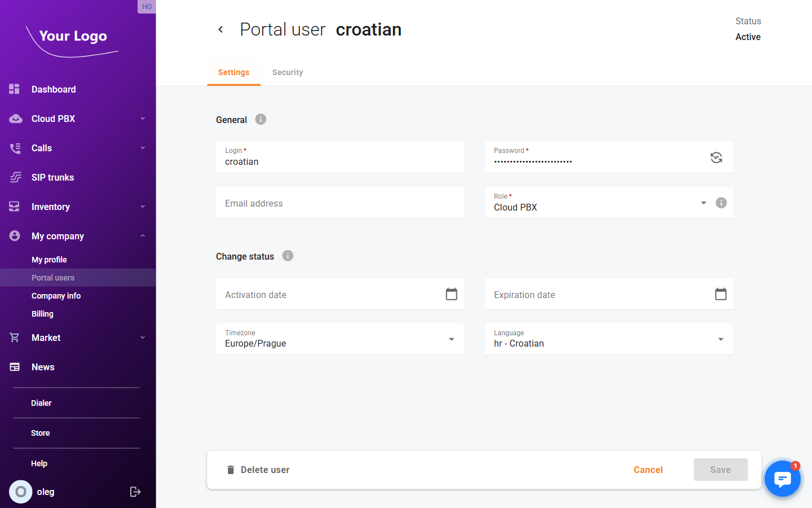Open the Activation date calendar picker
The image size is (812, 508).
coord(451,294)
